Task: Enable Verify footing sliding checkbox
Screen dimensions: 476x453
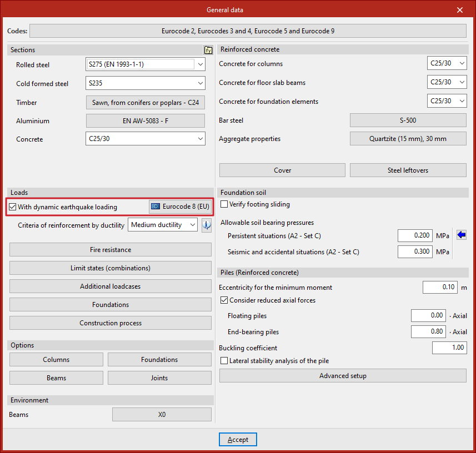Action: 224,204
